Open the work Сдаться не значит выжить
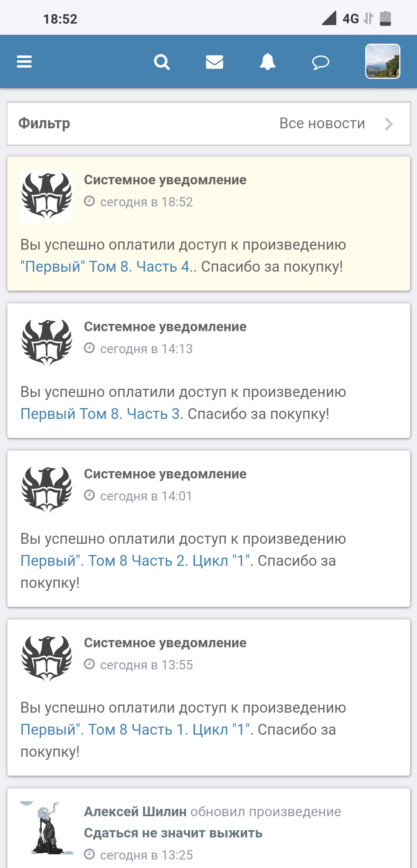This screenshot has width=417, height=868. pos(173,833)
